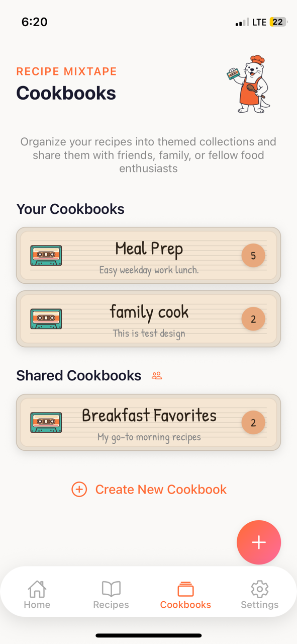This screenshot has height=644, width=297.
Task: Tap the count badge on family cook
Action: 253,318
